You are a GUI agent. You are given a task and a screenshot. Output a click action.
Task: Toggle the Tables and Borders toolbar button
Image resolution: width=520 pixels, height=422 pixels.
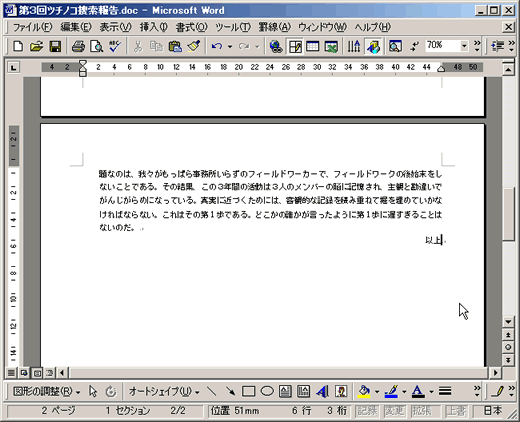click(295, 46)
